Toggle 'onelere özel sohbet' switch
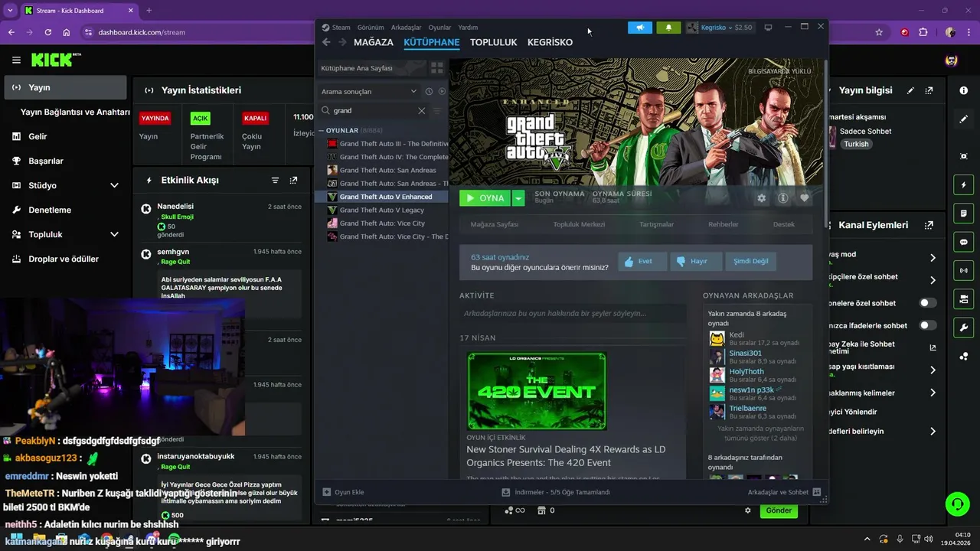The width and height of the screenshot is (980, 551). point(928,303)
